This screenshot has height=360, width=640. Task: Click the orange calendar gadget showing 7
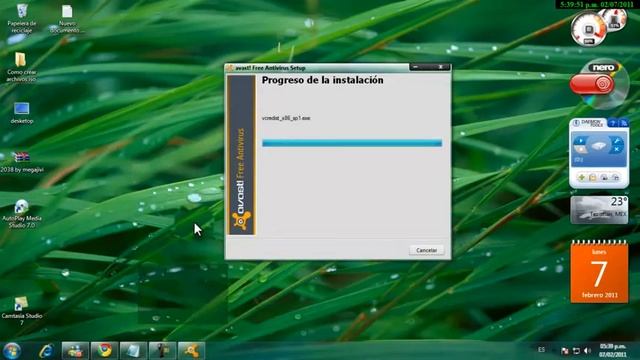599,272
